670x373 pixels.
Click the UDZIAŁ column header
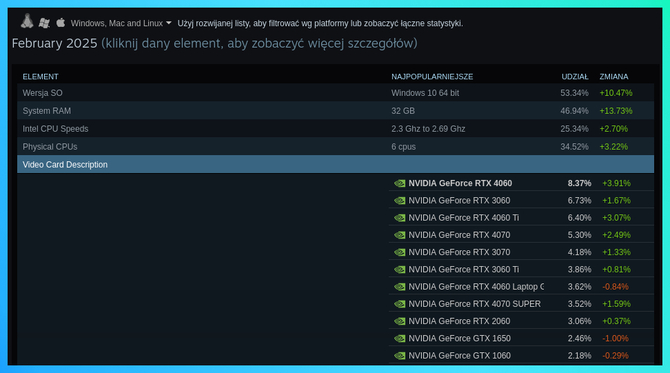coord(575,77)
